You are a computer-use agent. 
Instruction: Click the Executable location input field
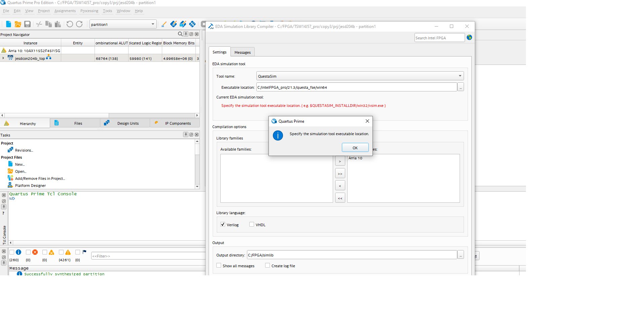pyautogui.click(x=356, y=87)
